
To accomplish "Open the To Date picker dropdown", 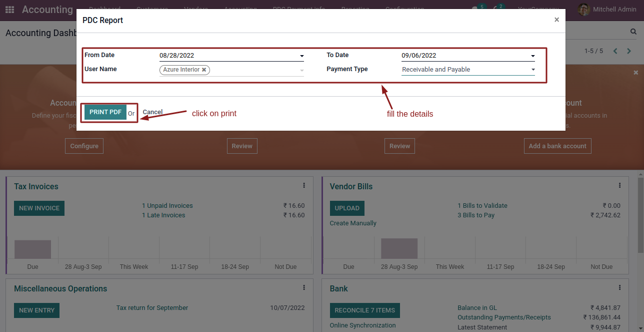I will click(533, 56).
